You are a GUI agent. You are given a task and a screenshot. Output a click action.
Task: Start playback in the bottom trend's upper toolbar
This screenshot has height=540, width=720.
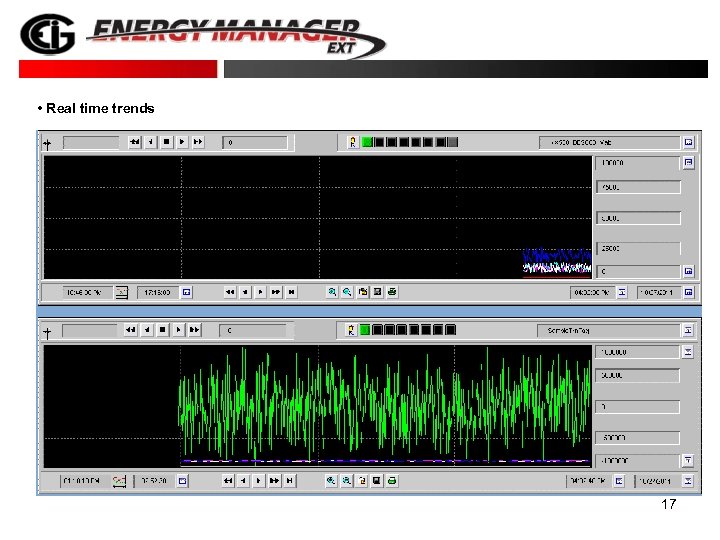pos(178,330)
